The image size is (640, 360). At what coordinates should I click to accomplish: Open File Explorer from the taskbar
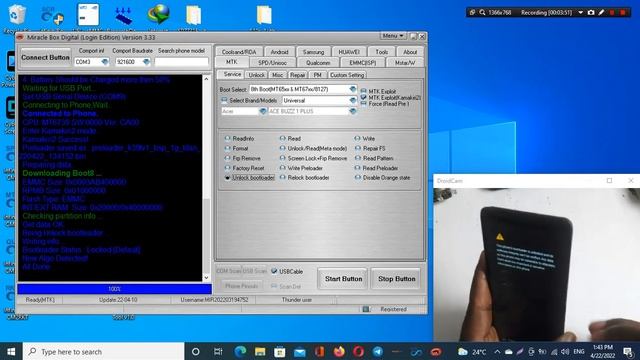point(260,351)
